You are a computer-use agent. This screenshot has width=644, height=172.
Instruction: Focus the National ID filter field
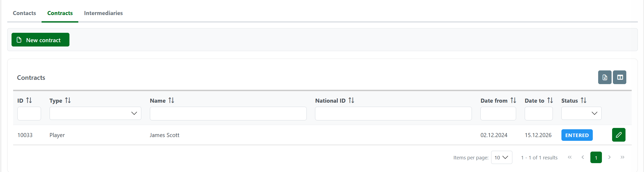click(x=393, y=113)
